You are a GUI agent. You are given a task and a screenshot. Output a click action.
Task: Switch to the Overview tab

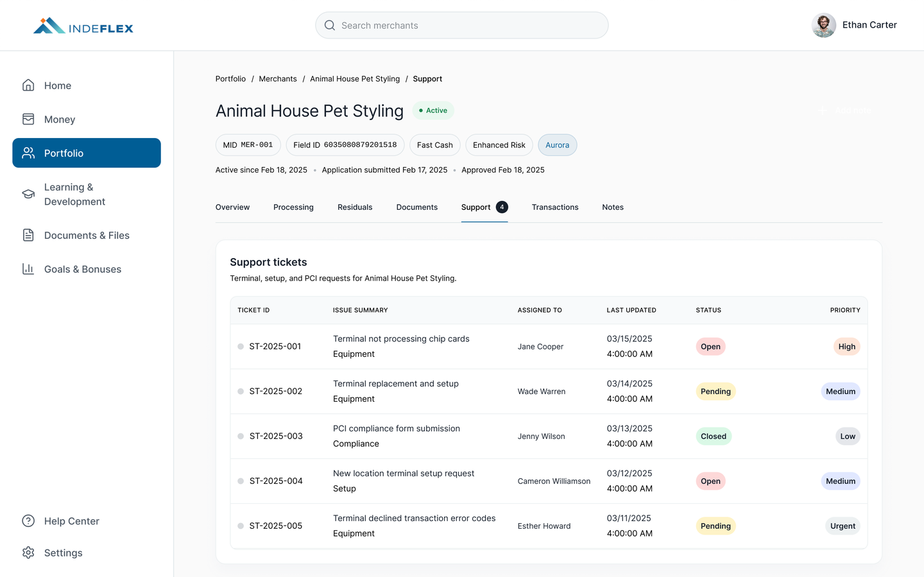(232, 207)
